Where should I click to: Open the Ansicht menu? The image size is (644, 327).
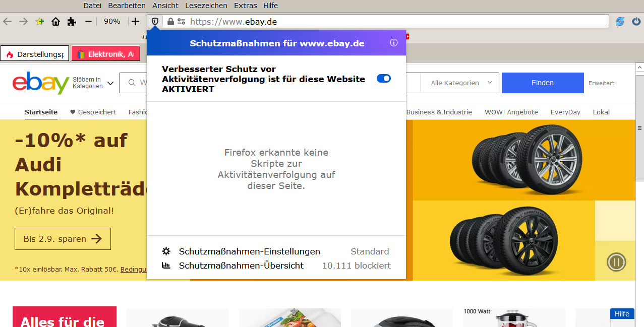(165, 6)
